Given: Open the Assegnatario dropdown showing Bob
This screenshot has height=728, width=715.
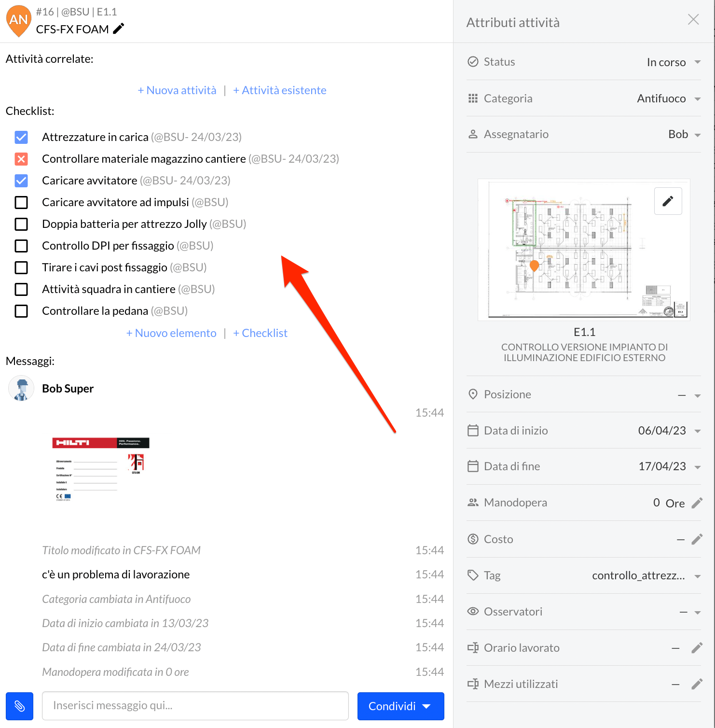Looking at the screenshot, I should [684, 135].
